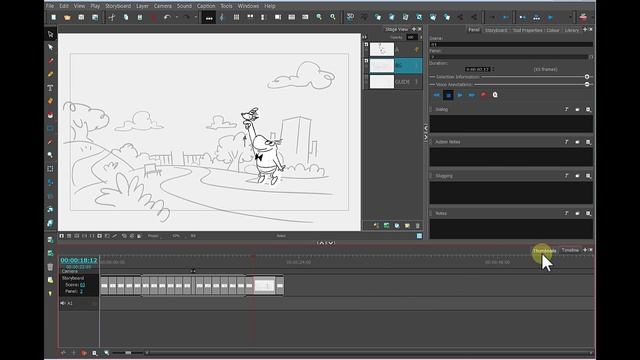Click the play voice annotation button

460,95
